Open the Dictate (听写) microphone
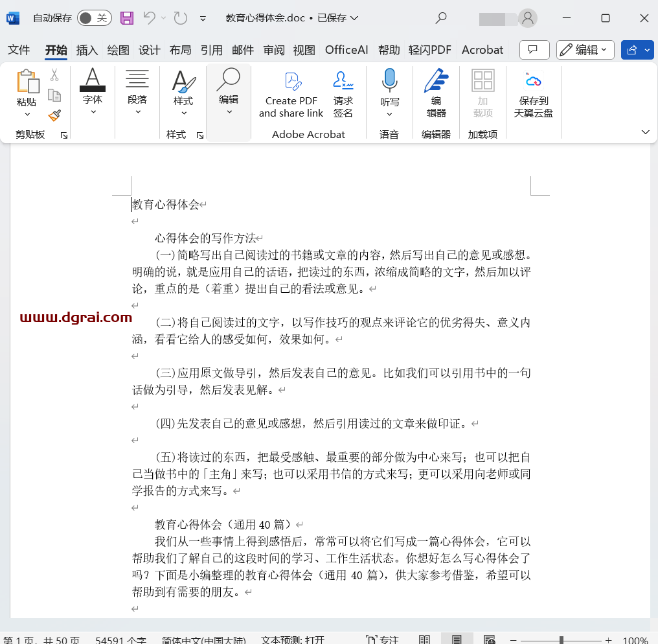 coord(389,80)
